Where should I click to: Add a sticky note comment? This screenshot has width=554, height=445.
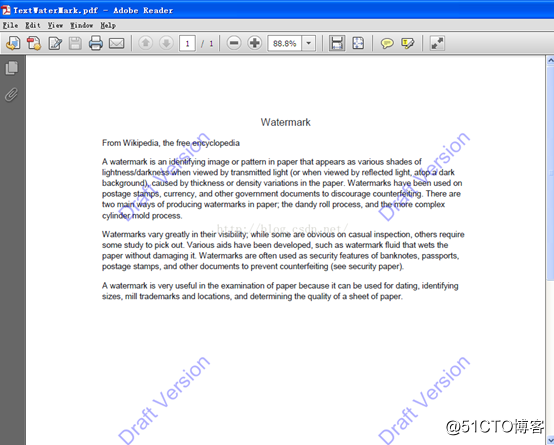pos(387,43)
